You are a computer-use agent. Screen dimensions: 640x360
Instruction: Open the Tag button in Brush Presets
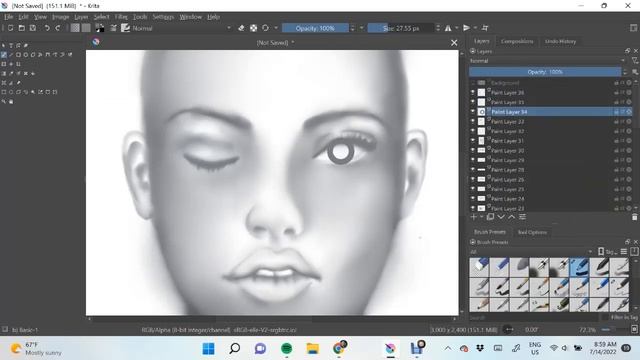click(x=608, y=252)
